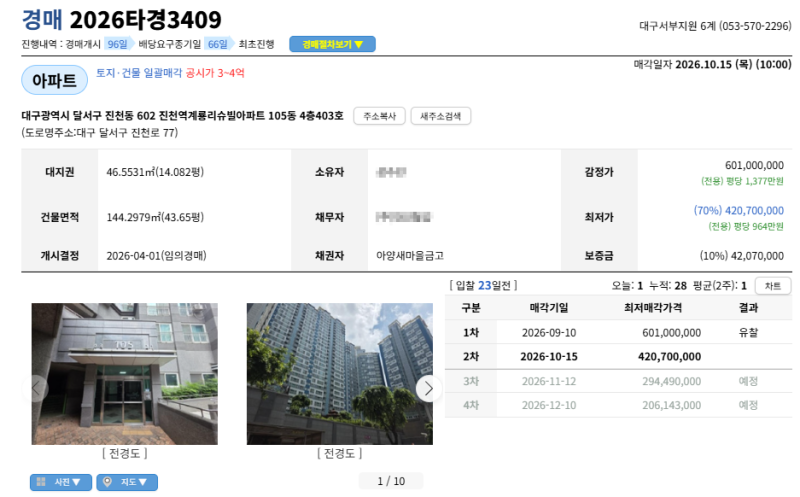Click the road address 진천로 77 text
The height and width of the screenshot is (497, 800).
click(x=99, y=133)
